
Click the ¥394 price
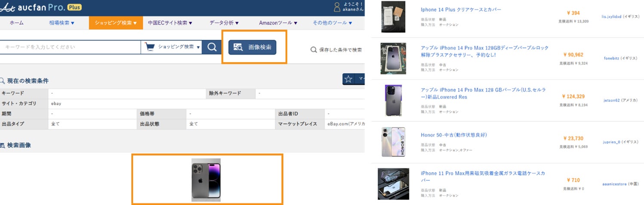pyautogui.click(x=573, y=13)
